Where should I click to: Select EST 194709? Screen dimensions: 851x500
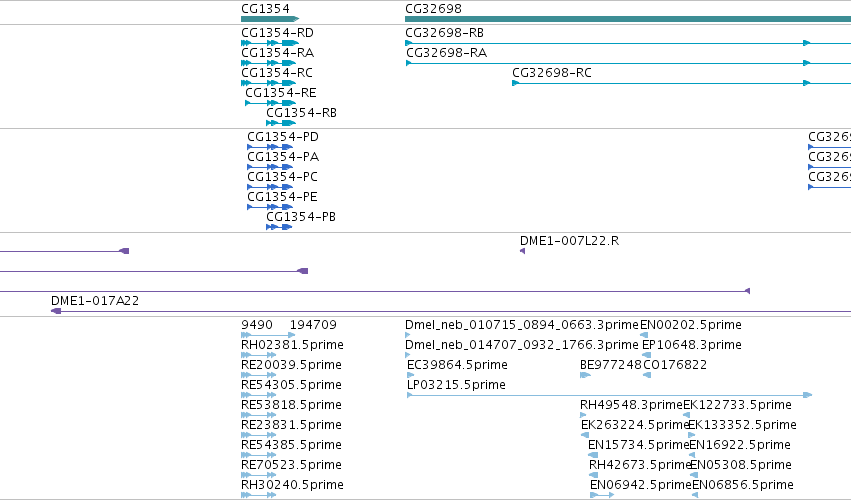[313, 325]
